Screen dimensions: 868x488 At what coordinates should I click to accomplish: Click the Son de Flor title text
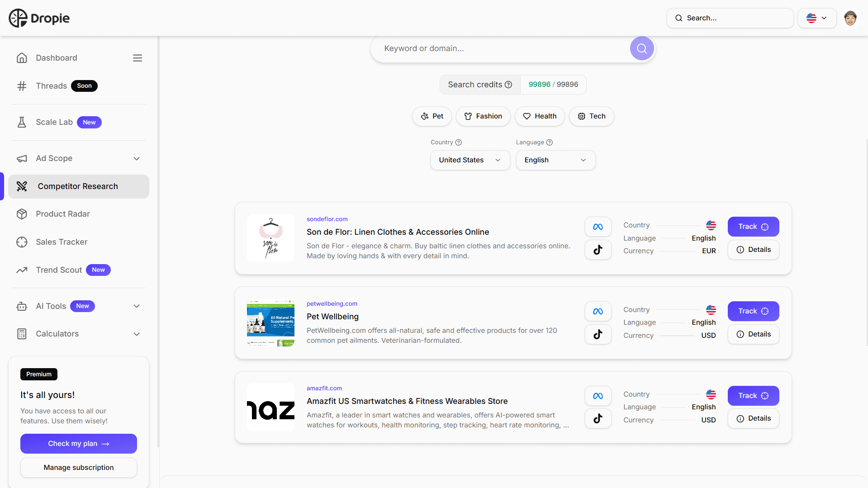click(x=398, y=232)
